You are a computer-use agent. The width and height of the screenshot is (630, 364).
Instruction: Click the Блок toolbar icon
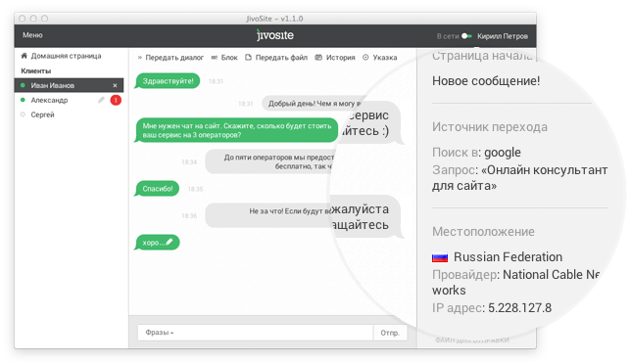click(215, 58)
